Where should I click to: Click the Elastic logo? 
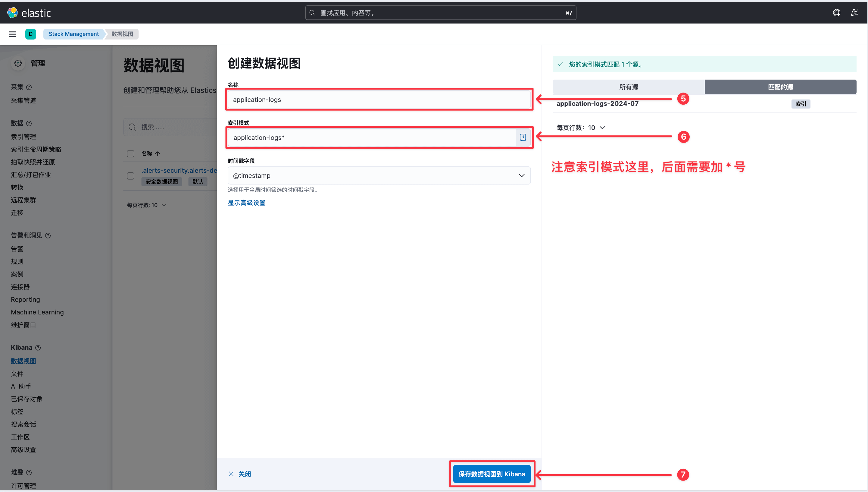pos(29,13)
